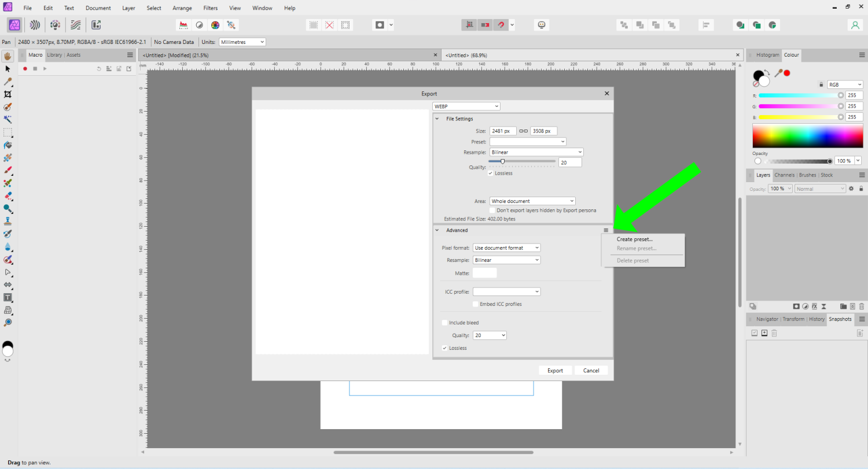Uncheck Lossless in File Settings
This screenshot has height=469, width=868.
(491, 173)
